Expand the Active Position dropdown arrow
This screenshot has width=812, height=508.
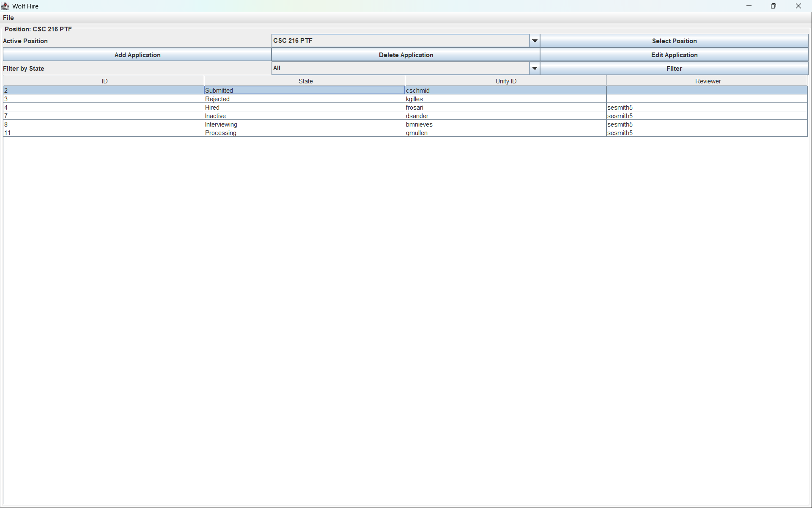(535, 41)
